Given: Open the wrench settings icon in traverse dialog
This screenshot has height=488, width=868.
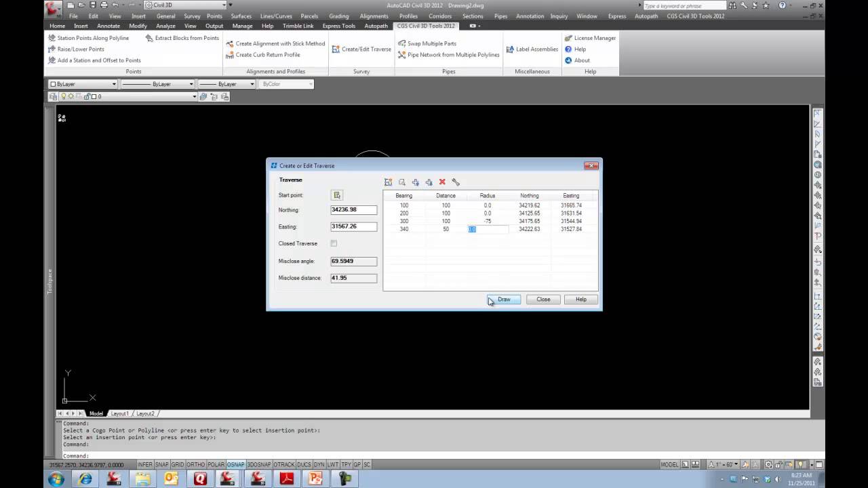Looking at the screenshot, I should tap(456, 182).
